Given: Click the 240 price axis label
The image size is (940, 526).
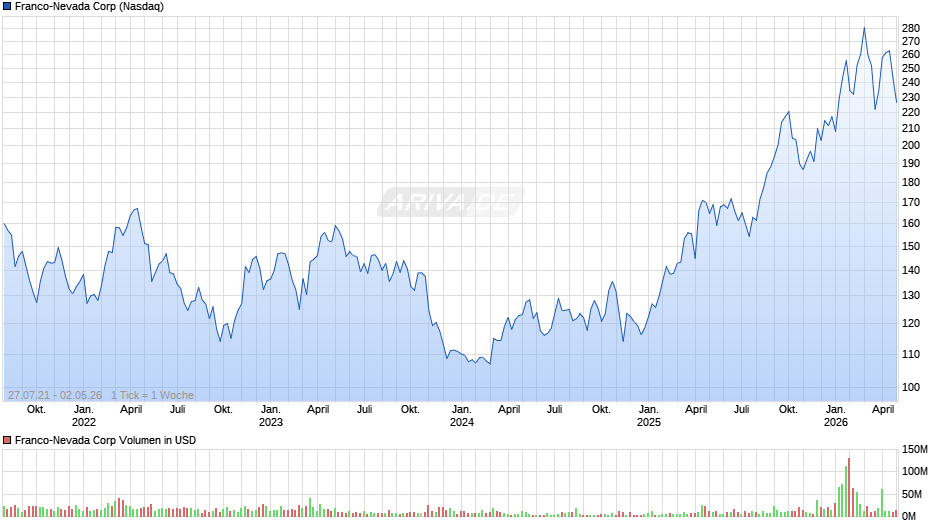Looking at the screenshot, I should (911, 82).
